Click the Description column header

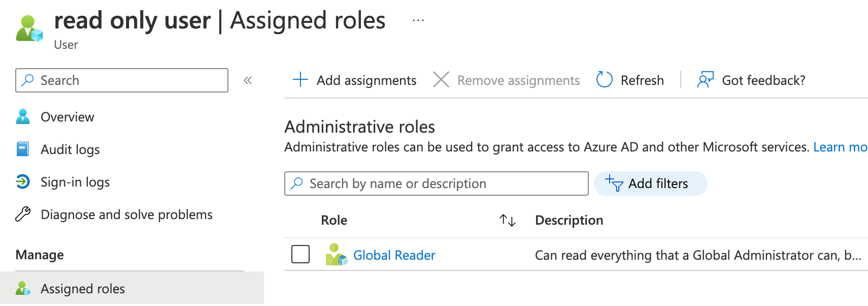[569, 220]
